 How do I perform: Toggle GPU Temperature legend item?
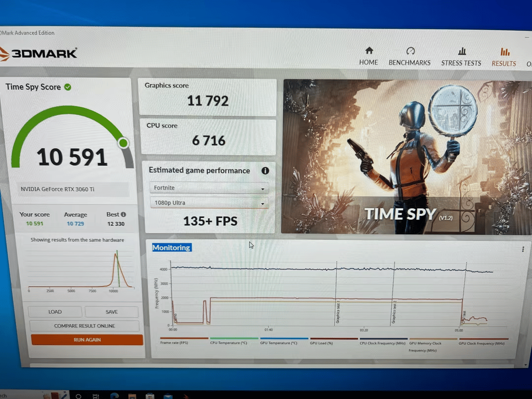click(284, 341)
